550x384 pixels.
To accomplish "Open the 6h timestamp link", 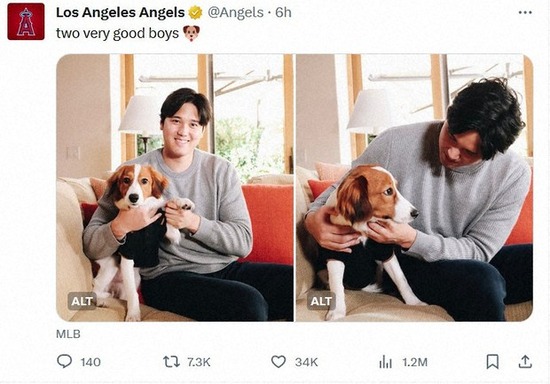I will pyautogui.click(x=283, y=13).
